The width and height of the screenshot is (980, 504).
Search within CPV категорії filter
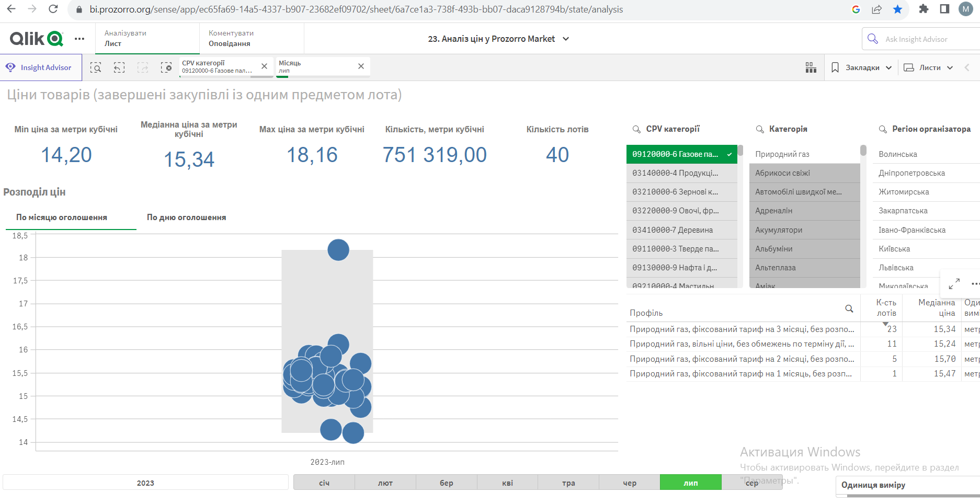point(636,129)
